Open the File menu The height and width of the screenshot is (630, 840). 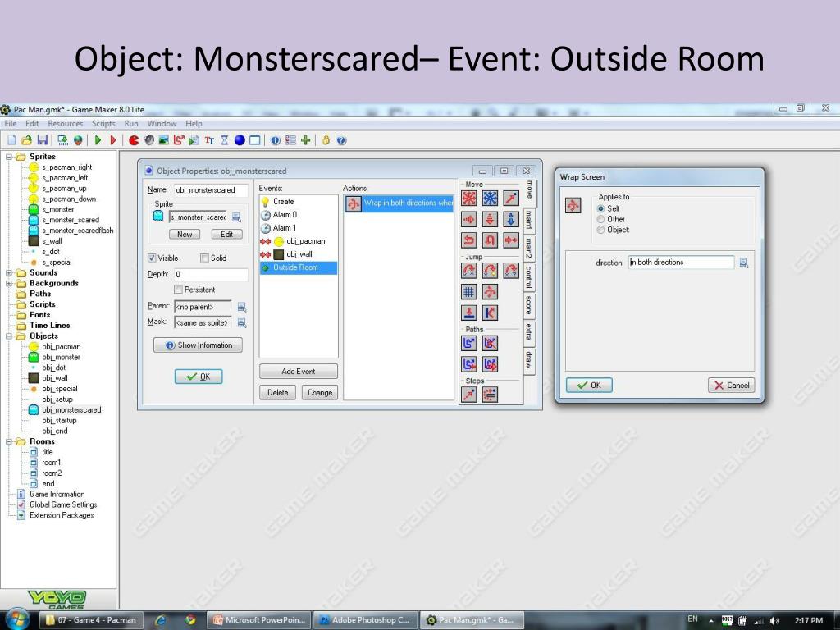10,123
